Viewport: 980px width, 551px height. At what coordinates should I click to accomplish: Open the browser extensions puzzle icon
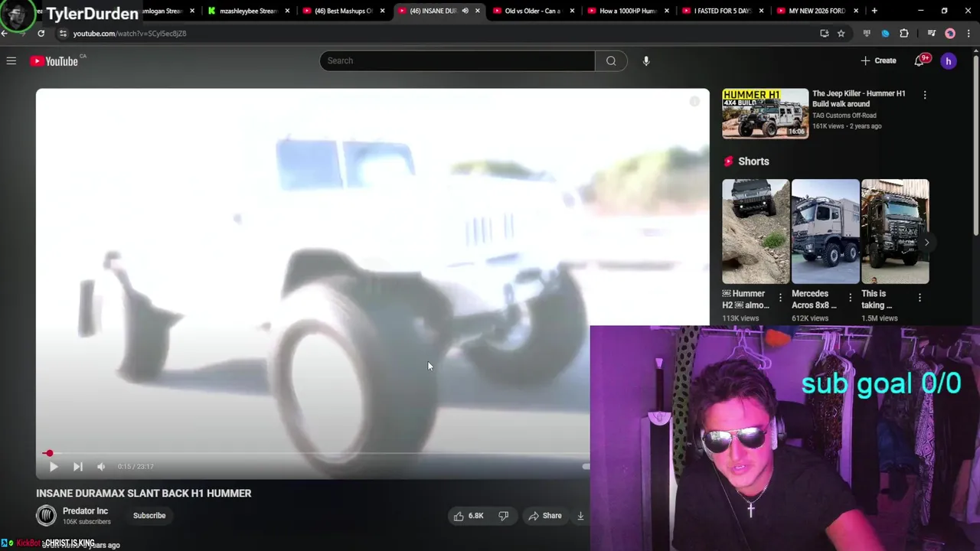click(904, 33)
